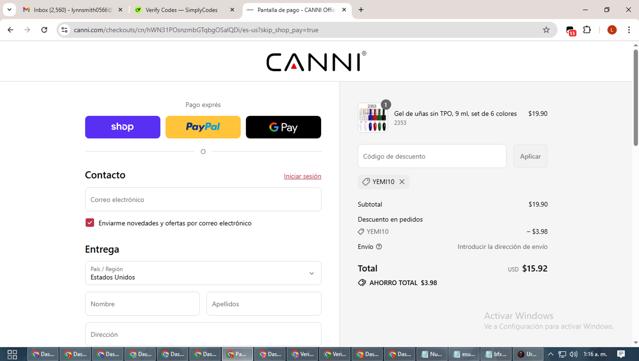
Task: Click the CANNI logo
Action: tap(316, 62)
